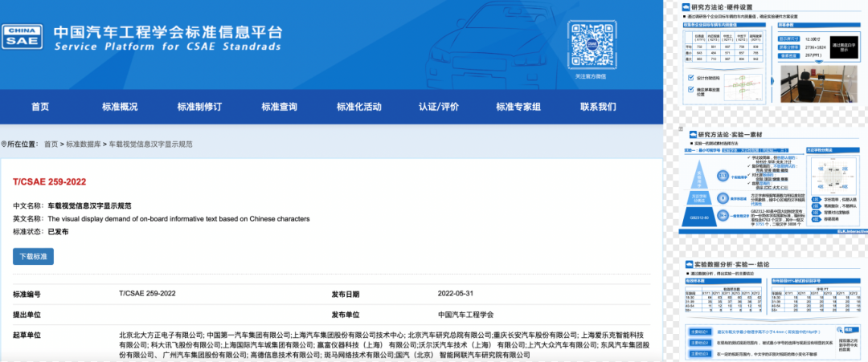This screenshot has width=868, height=362.
Task: Click the 已发布 standard status value
Action: pos(58,232)
